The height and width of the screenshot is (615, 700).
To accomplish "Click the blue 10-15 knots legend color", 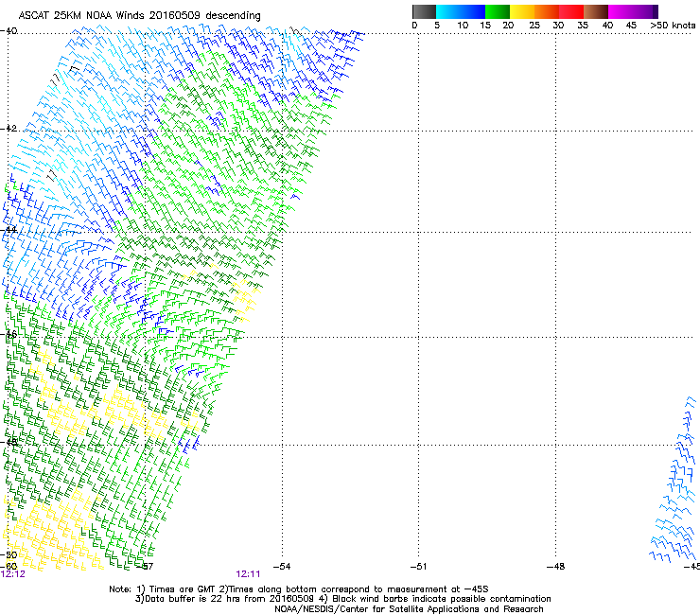I will pyautogui.click(x=473, y=11).
